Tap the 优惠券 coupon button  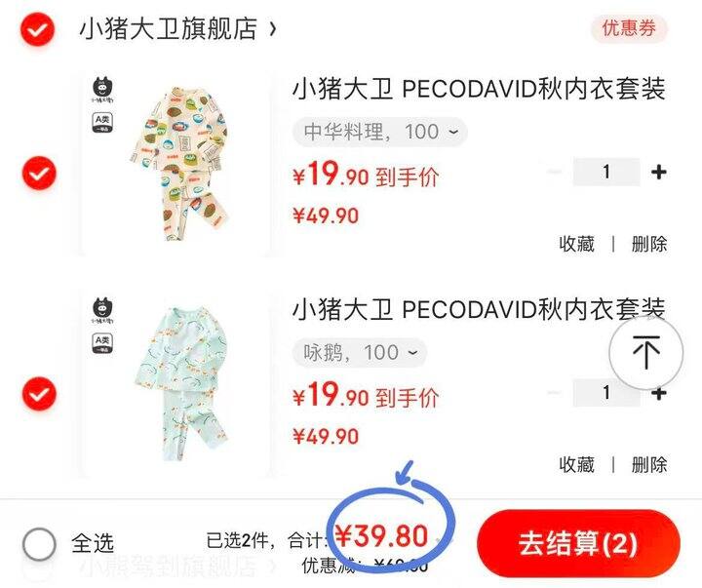pyautogui.click(x=629, y=28)
